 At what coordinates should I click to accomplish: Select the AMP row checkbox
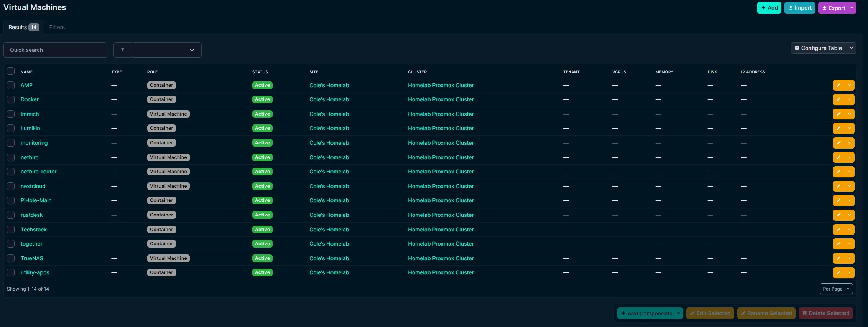(11, 85)
